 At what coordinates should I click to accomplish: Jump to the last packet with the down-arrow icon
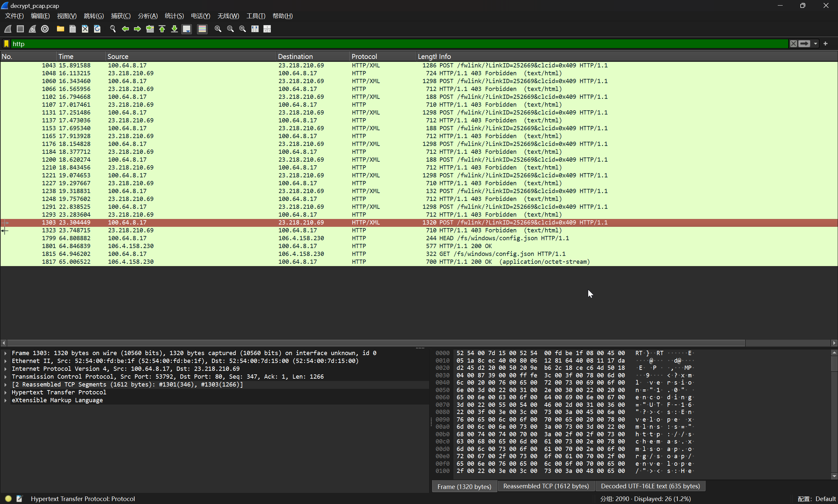coord(174,29)
